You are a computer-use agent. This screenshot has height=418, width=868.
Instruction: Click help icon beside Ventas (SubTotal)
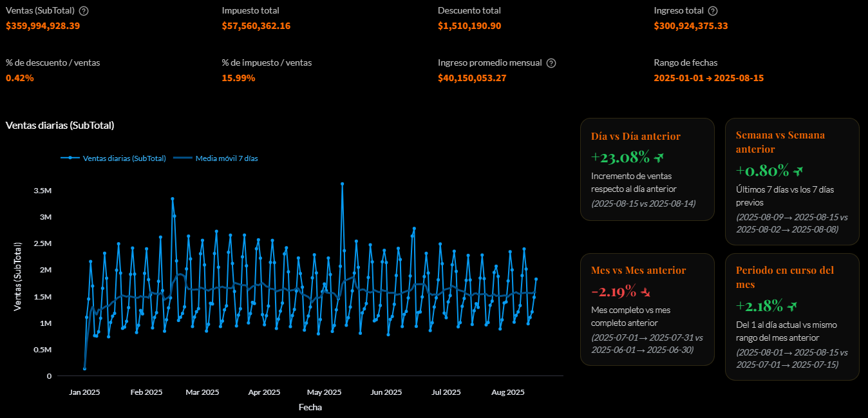[x=84, y=11]
